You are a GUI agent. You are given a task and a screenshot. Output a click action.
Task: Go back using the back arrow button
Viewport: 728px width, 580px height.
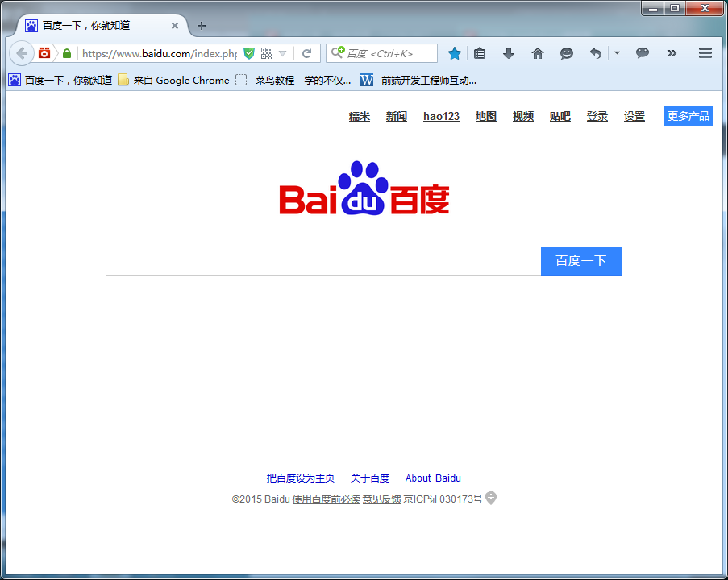(x=21, y=53)
